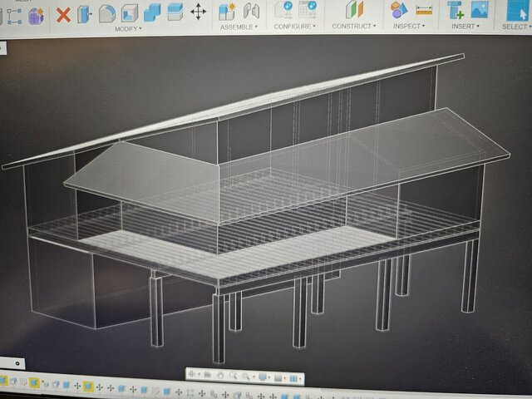This screenshot has width=532, height=399.
Task: Open the ASSEMBLE dropdown menu
Action: pyautogui.click(x=239, y=27)
